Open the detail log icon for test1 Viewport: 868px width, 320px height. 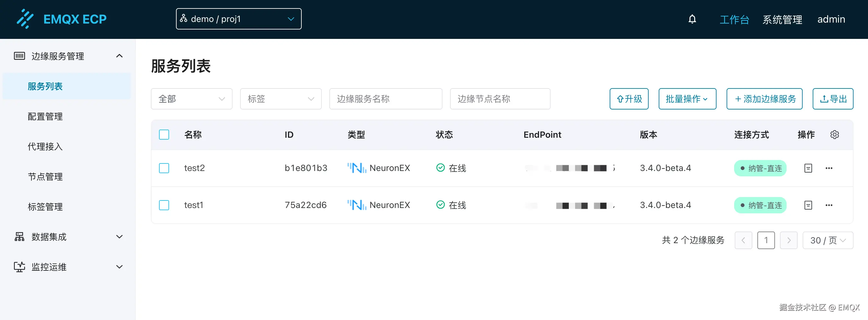(808, 205)
